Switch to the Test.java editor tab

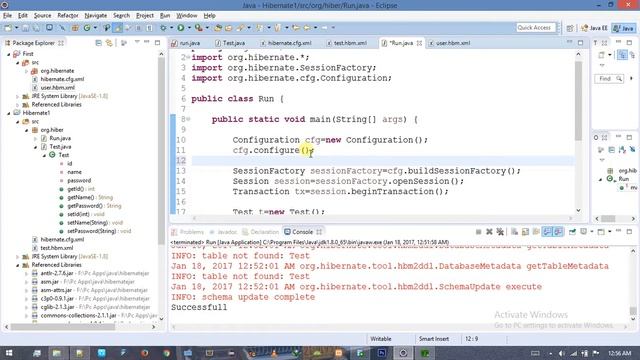(x=230, y=43)
